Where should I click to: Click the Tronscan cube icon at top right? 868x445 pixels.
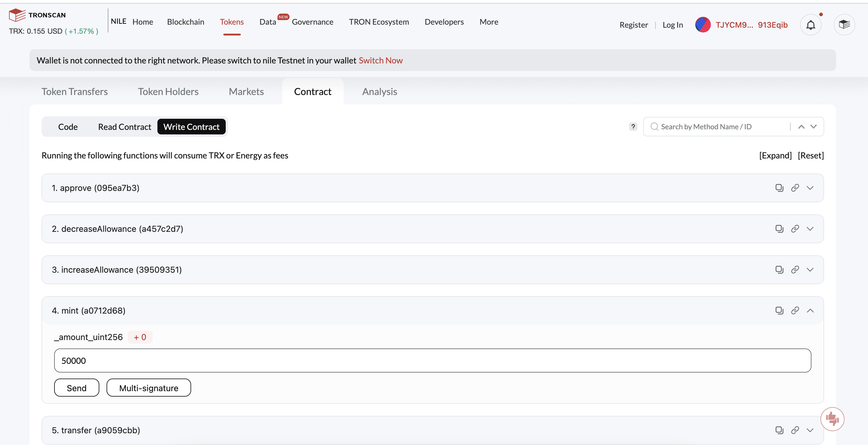[x=844, y=25]
